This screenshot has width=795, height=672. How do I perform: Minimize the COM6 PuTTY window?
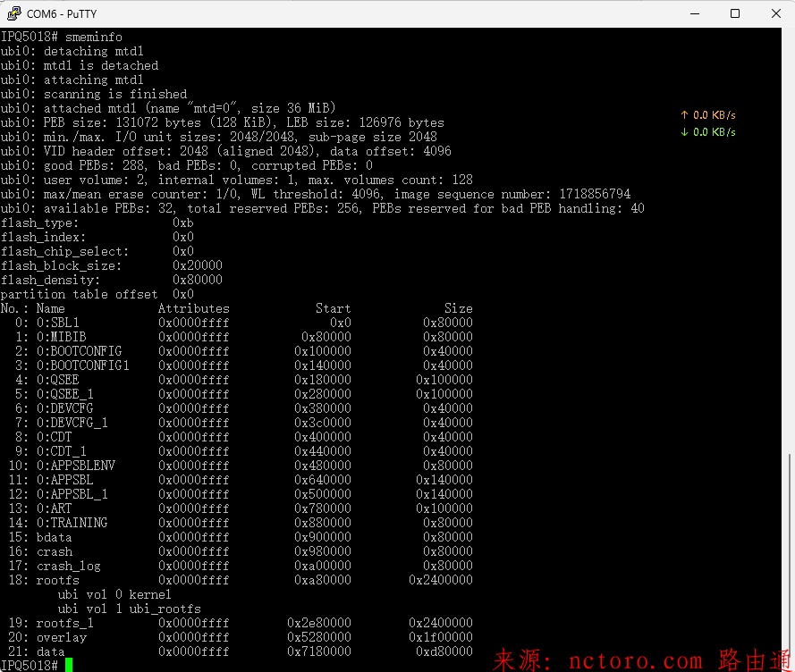click(x=693, y=13)
